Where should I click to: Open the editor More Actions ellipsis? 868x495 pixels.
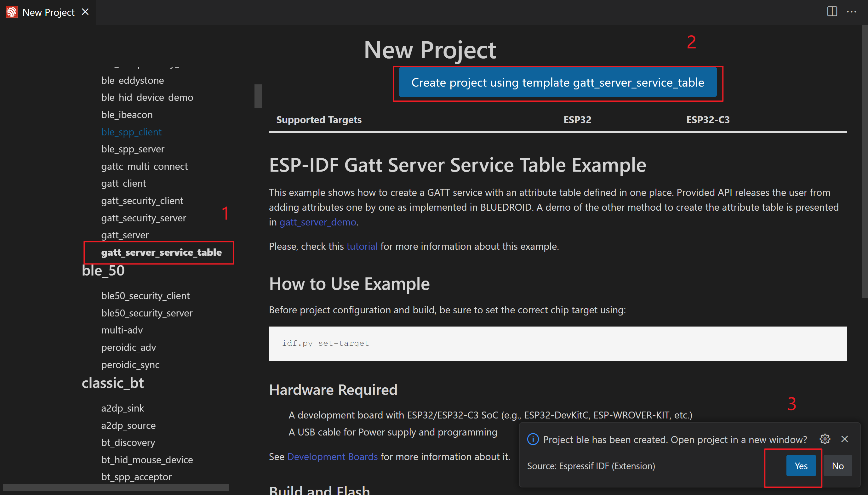851,11
